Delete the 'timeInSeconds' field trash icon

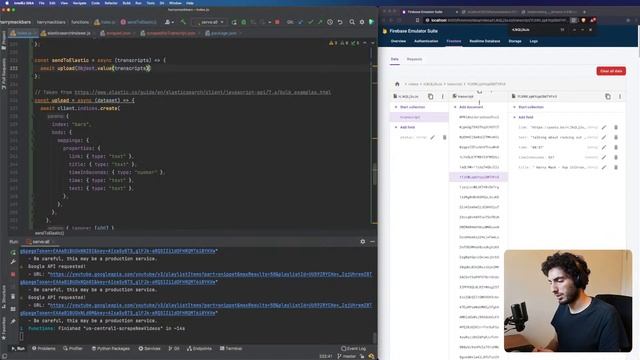tap(616, 157)
